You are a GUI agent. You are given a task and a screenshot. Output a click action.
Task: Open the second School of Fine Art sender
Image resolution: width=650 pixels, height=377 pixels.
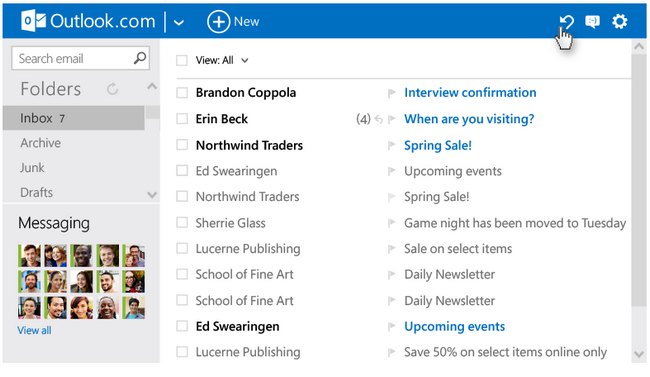pos(244,301)
